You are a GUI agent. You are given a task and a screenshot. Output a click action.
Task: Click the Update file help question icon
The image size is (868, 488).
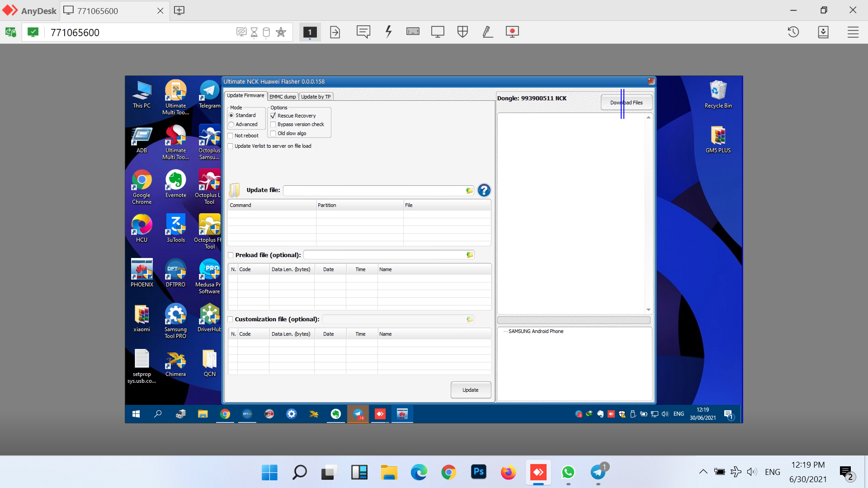pyautogui.click(x=484, y=190)
